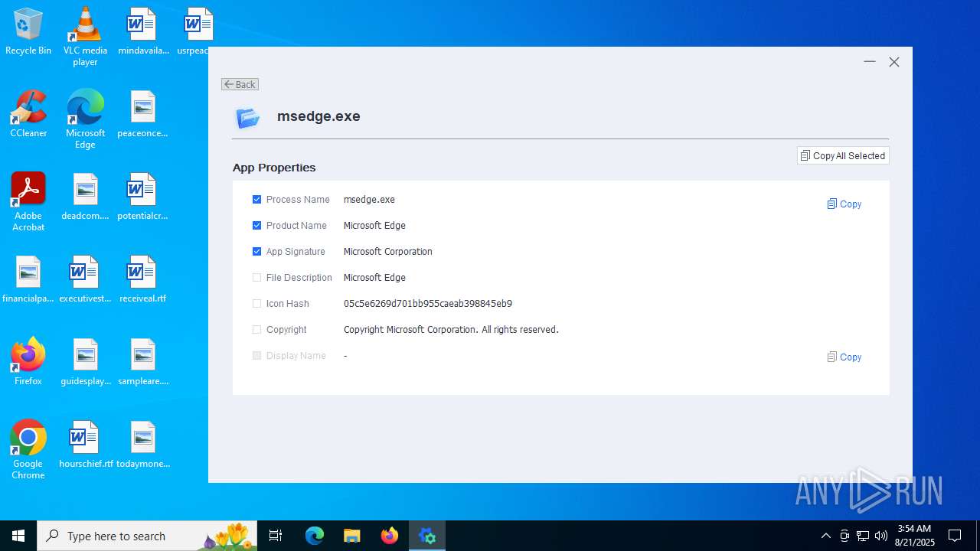Select deadcom... image file on desktop
980x551 pixels.
point(85,197)
